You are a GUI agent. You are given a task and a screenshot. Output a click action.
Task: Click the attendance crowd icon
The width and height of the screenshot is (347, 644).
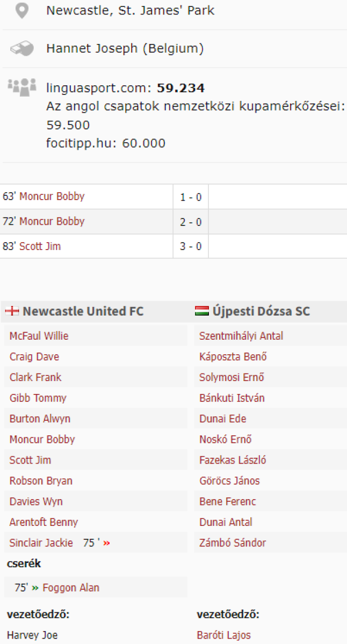tap(21, 85)
